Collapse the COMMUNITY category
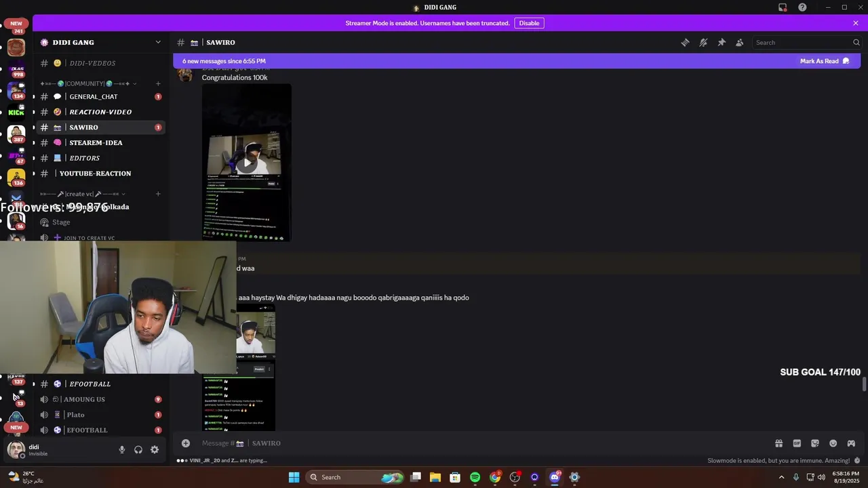The width and height of the screenshot is (868, 488). click(88, 83)
